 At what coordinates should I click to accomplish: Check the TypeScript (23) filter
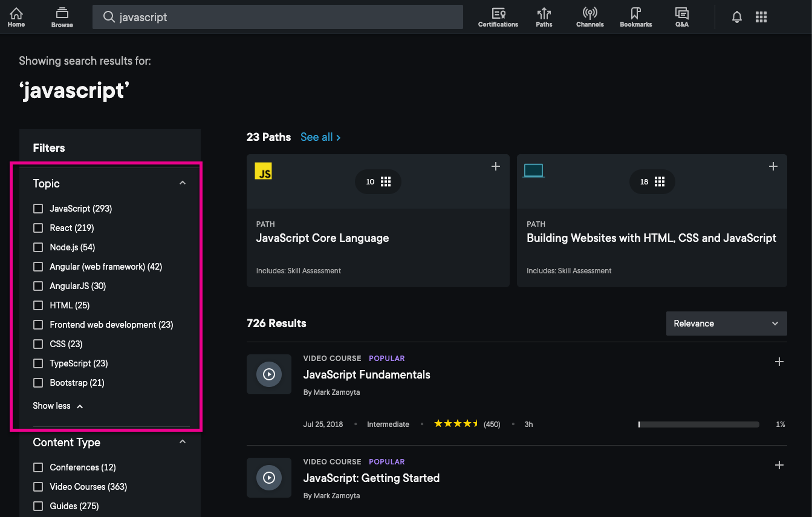pos(38,363)
